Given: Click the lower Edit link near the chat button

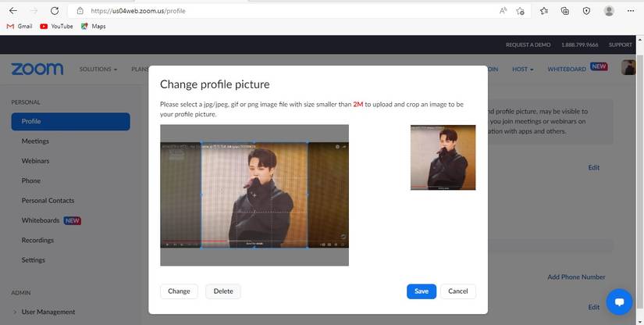Looking at the screenshot, I should click(x=593, y=307).
